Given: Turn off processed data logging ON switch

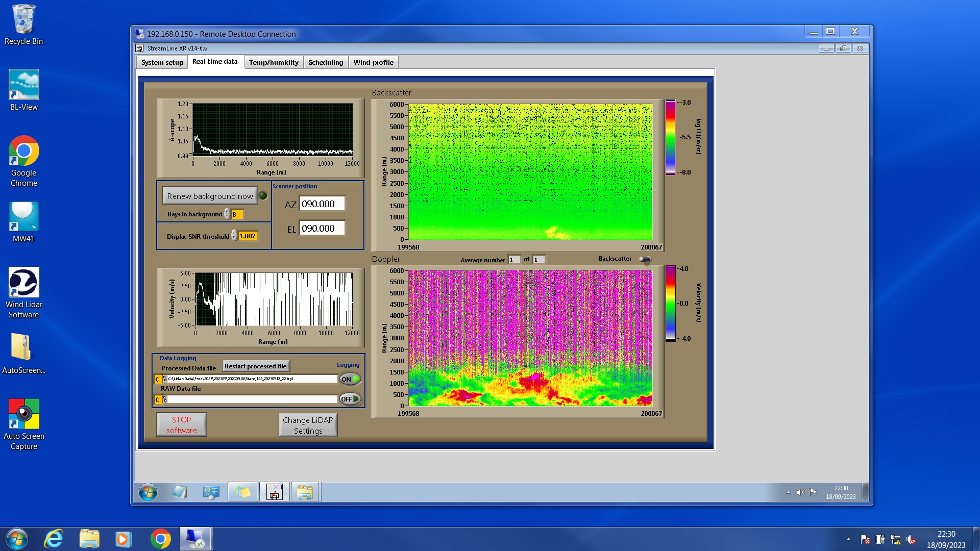Looking at the screenshot, I should coord(350,379).
